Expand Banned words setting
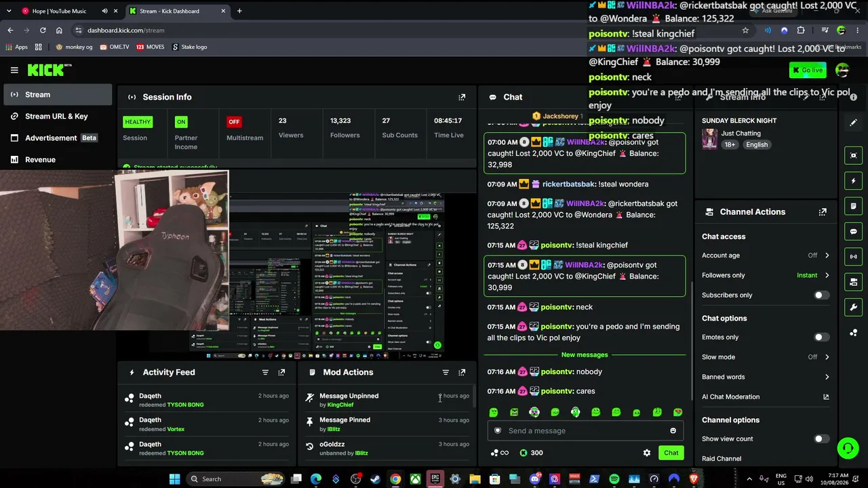The width and height of the screenshot is (868, 488). coord(766,377)
